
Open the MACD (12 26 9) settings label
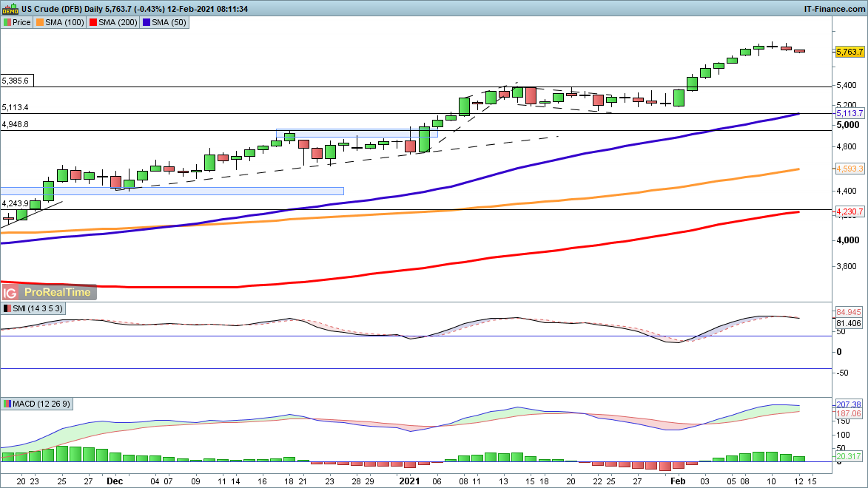click(42, 404)
